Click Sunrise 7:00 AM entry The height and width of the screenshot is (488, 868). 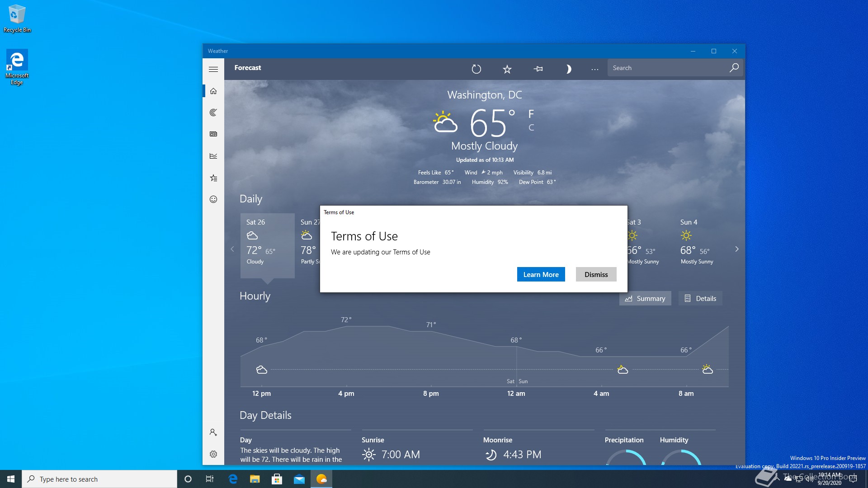391,454
